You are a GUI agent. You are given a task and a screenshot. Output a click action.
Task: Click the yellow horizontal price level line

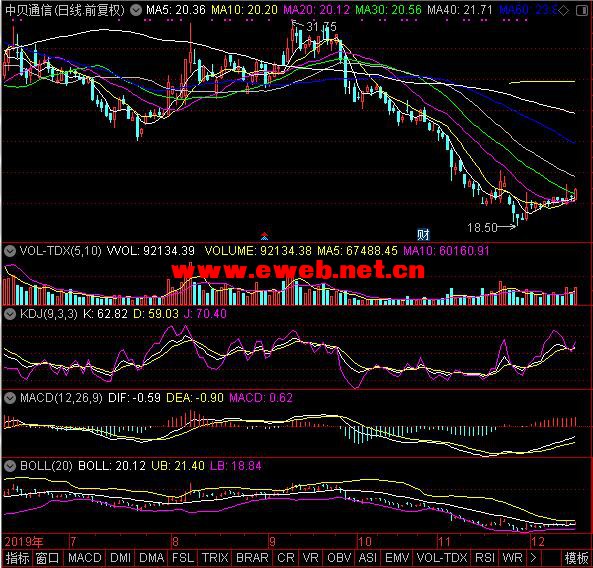coord(542,82)
